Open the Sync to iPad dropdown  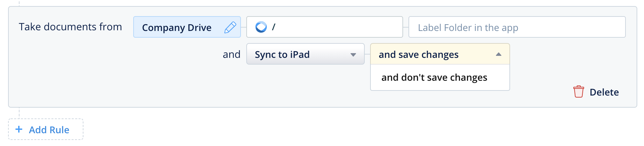[296, 54]
